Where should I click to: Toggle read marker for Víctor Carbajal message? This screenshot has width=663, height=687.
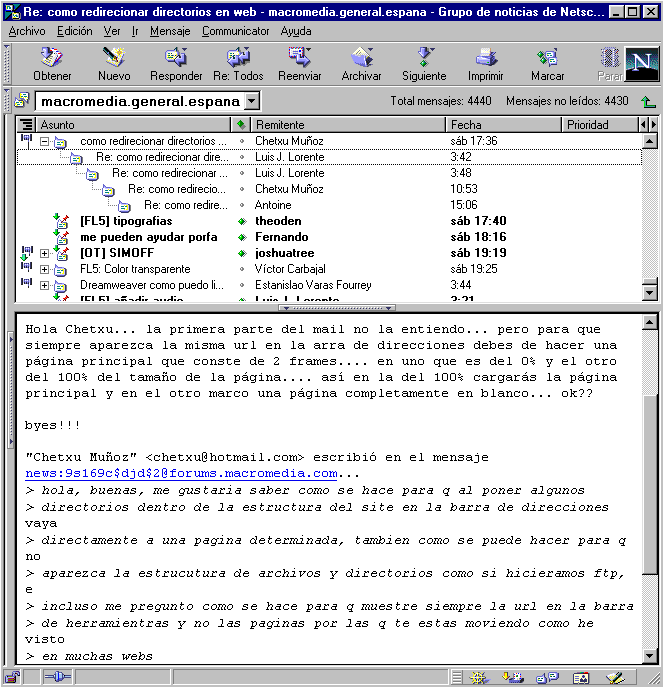point(242,269)
